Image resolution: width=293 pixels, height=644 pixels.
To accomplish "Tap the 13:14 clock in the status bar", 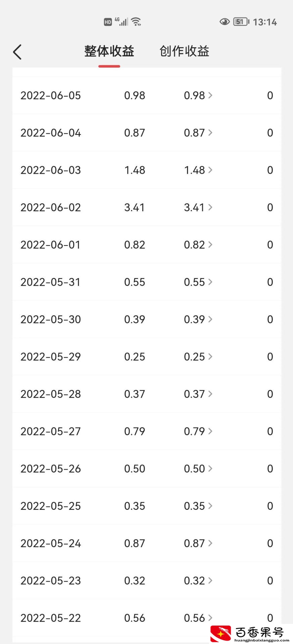I will 265,22.
